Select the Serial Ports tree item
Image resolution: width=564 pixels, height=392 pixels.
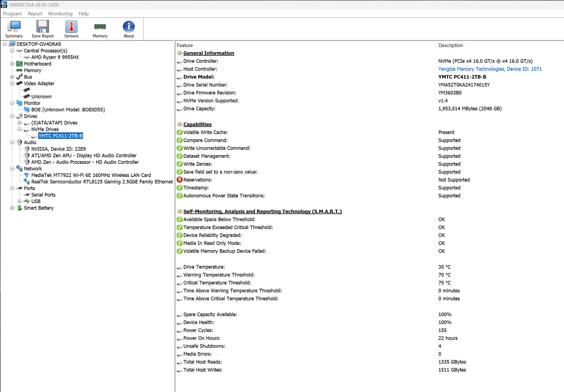click(x=43, y=195)
